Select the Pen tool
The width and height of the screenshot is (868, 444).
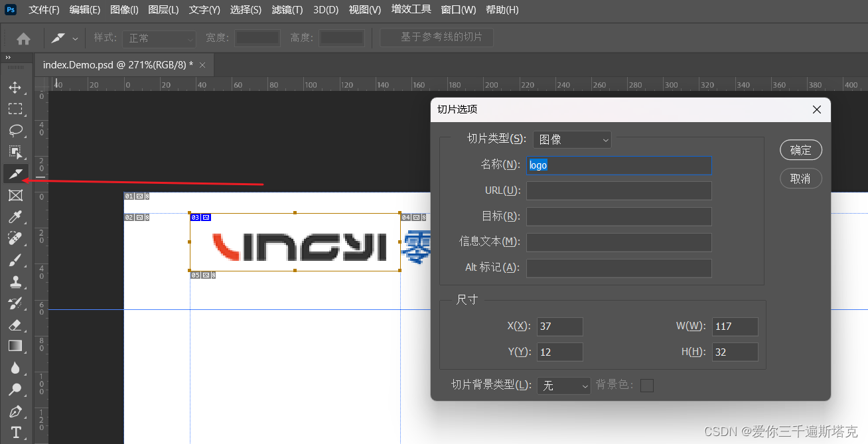tap(15, 411)
